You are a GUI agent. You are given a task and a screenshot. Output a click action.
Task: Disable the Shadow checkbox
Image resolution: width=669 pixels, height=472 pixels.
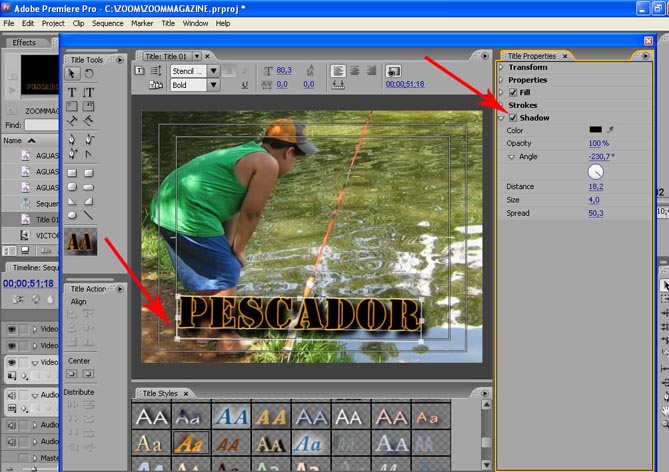pyautogui.click(x=513, y=118)
